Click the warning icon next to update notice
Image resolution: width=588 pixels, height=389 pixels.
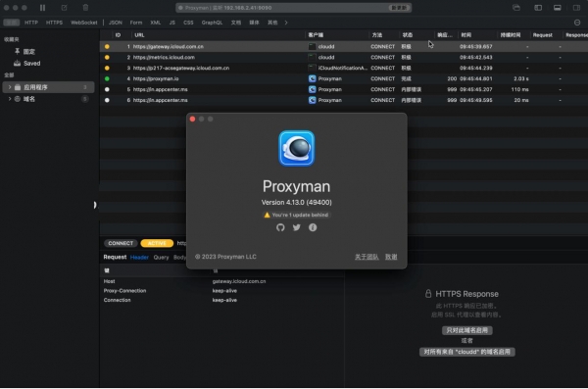point(267,215)
